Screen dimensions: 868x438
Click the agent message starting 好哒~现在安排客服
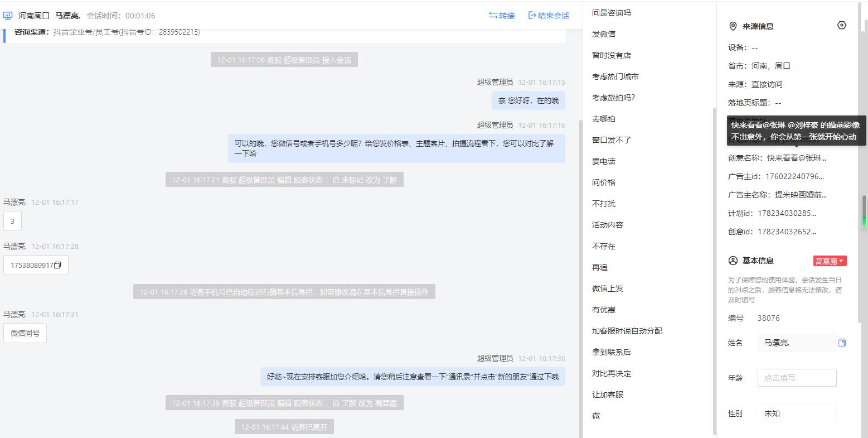tap(413, 377)
